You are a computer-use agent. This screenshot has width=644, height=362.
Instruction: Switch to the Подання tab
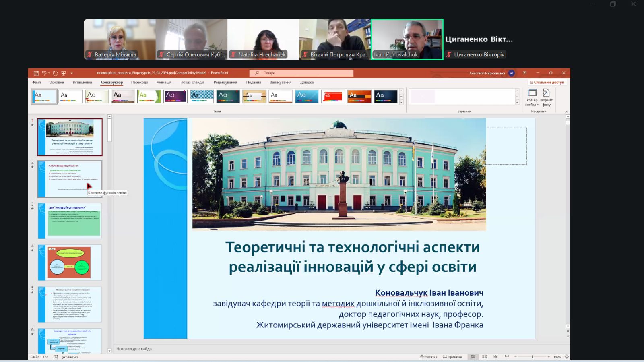point(254,82)
